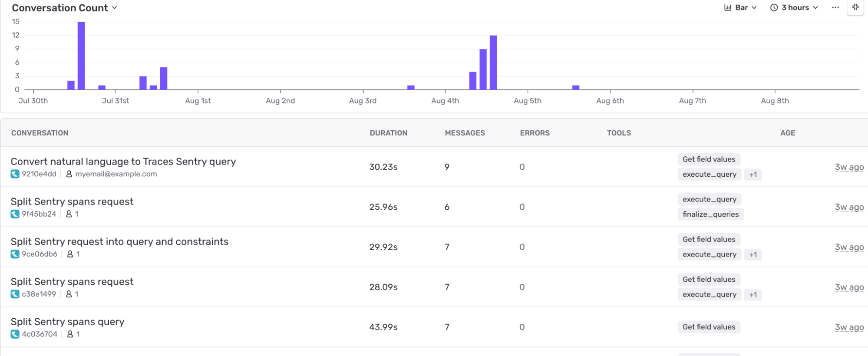The image size is (868, 356).
Task: Click the user icon in 9f45bb24 row
Action: (69, 214)
